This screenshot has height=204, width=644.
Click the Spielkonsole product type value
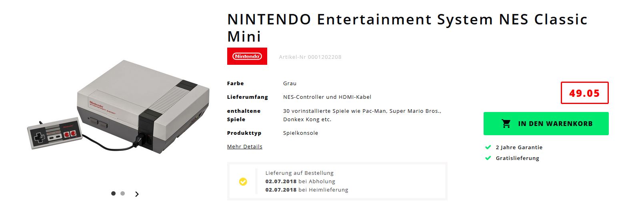tap(300, 133)
